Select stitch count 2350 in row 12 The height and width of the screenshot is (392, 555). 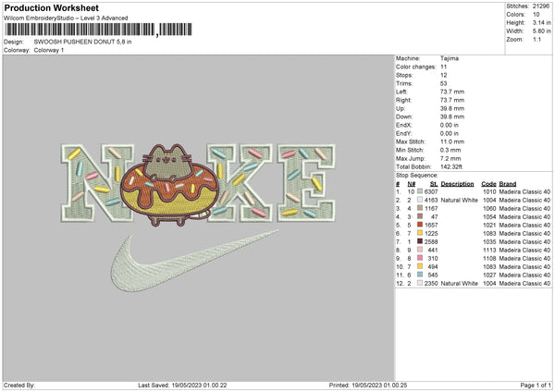point(431,284)
